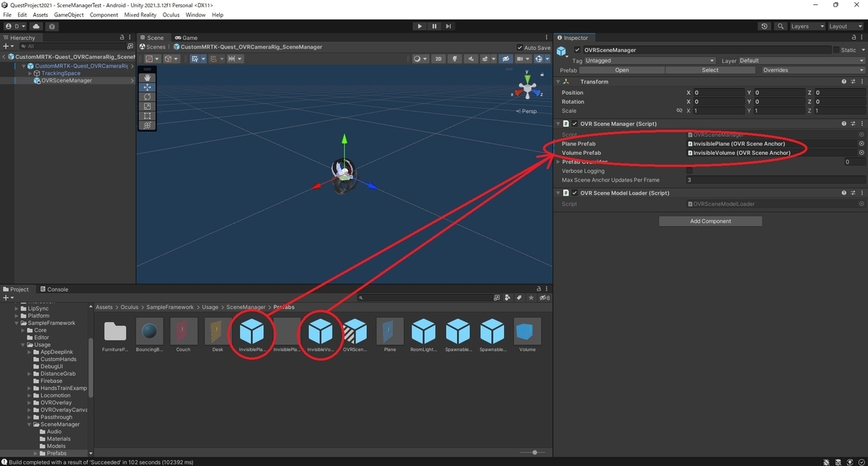Click the global search magnifier icon

[780, 26]
